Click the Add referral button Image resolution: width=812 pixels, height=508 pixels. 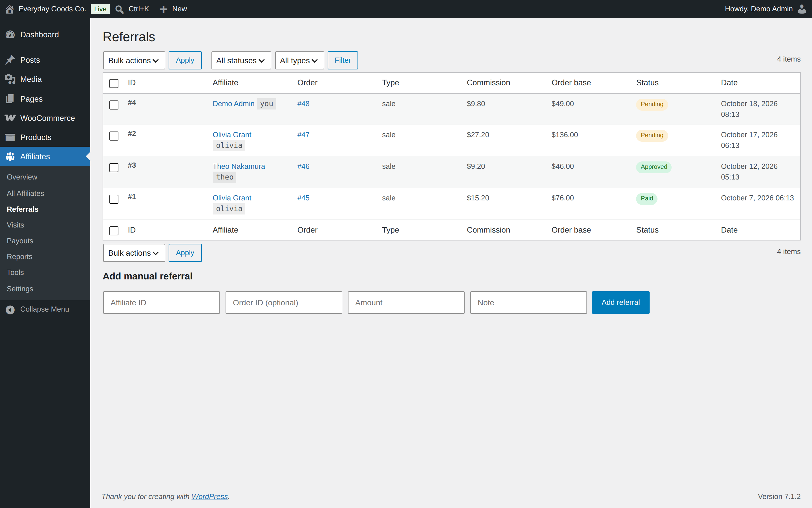[621, 302]
